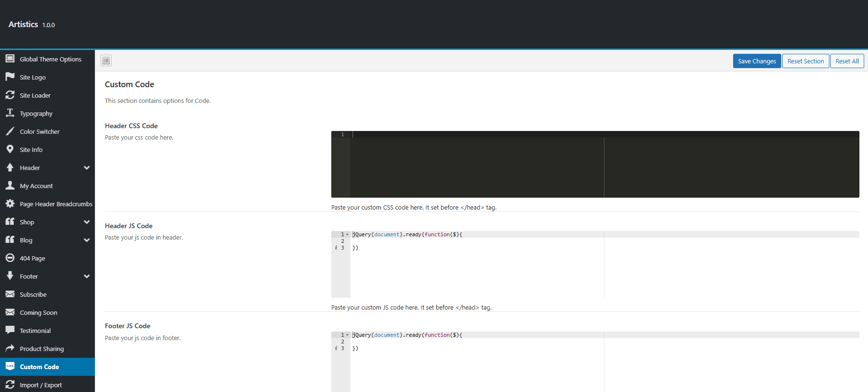Open the Site Loader section
Viewport: 868px width, 392px height.
point(47,95)
